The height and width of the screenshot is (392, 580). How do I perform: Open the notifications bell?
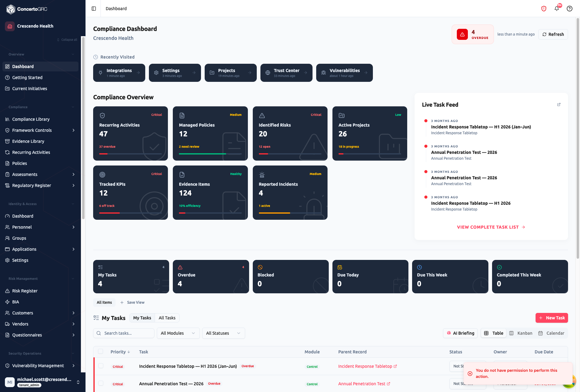click(x=557, y=9)
